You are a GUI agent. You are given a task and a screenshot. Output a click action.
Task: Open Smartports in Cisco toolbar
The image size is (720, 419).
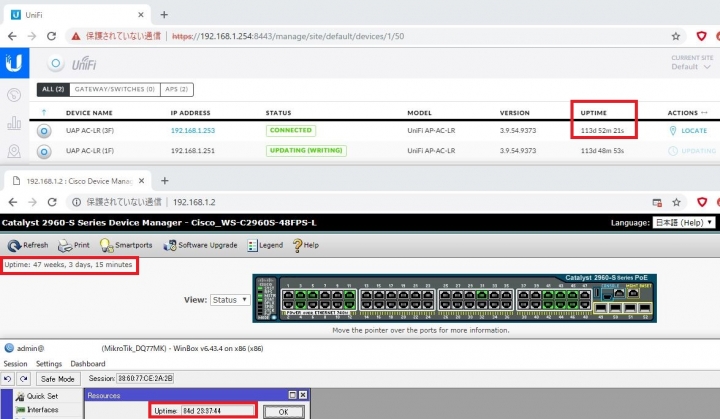[x=126, y=245]
